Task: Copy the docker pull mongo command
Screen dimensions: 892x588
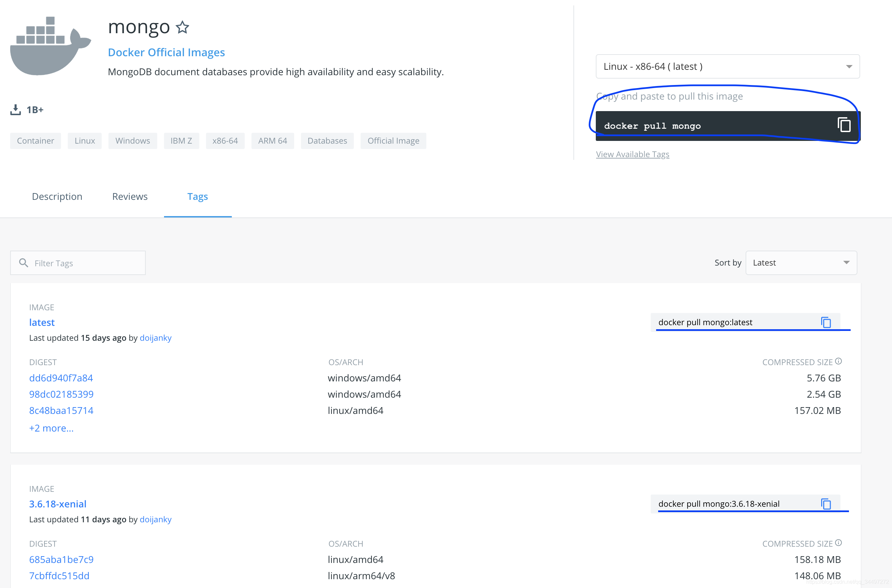Action: point(844,125)
